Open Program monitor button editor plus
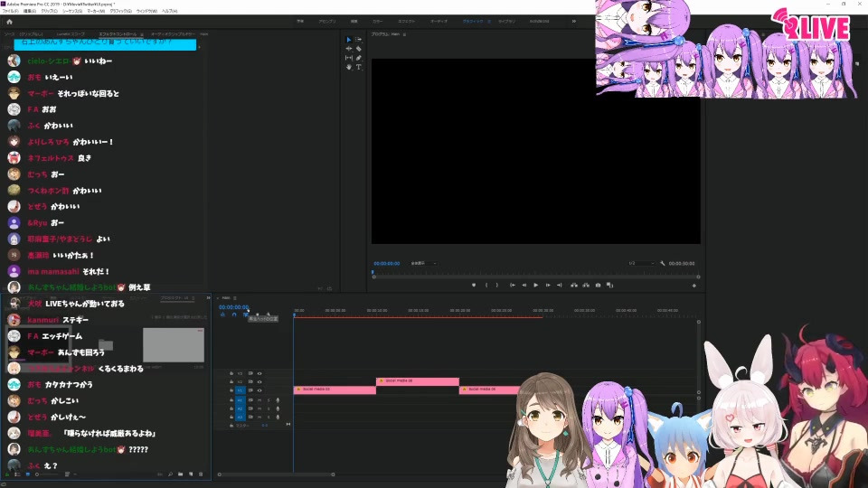Image resolution: width=868 pixels, height=488 pixels. point(694,286)
